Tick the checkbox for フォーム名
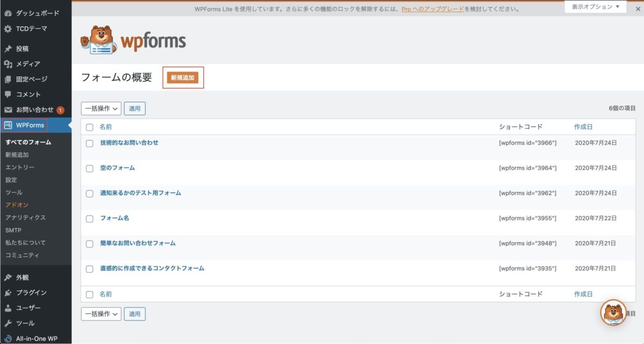The height and width of the screenshot is (344, 644). (x=90, y=219)
